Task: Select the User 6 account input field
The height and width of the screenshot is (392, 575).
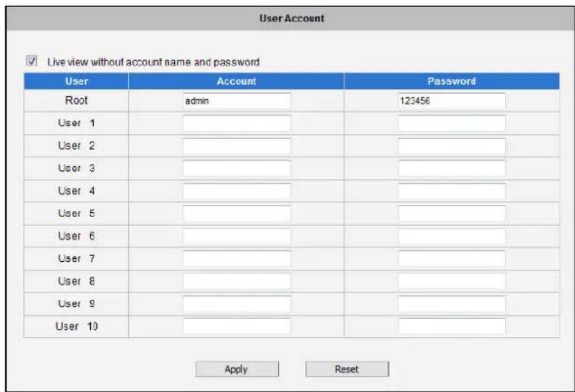Action: point(237,236)
